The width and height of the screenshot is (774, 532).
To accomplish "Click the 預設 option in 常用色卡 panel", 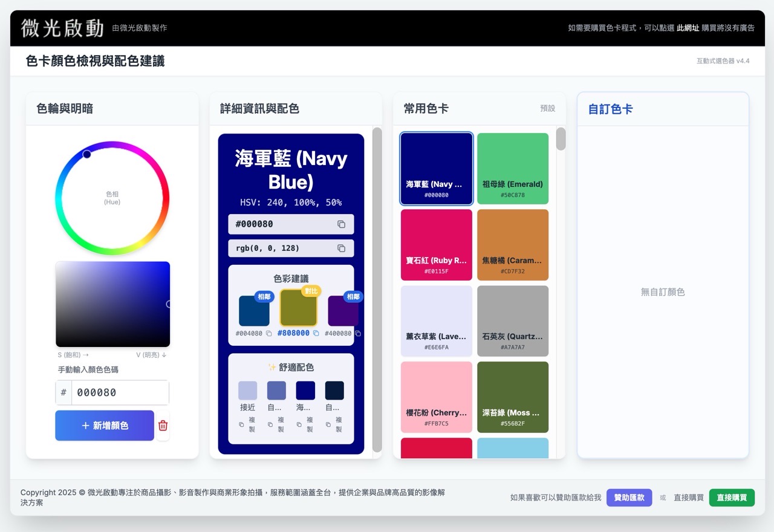I will coord(548,108).
